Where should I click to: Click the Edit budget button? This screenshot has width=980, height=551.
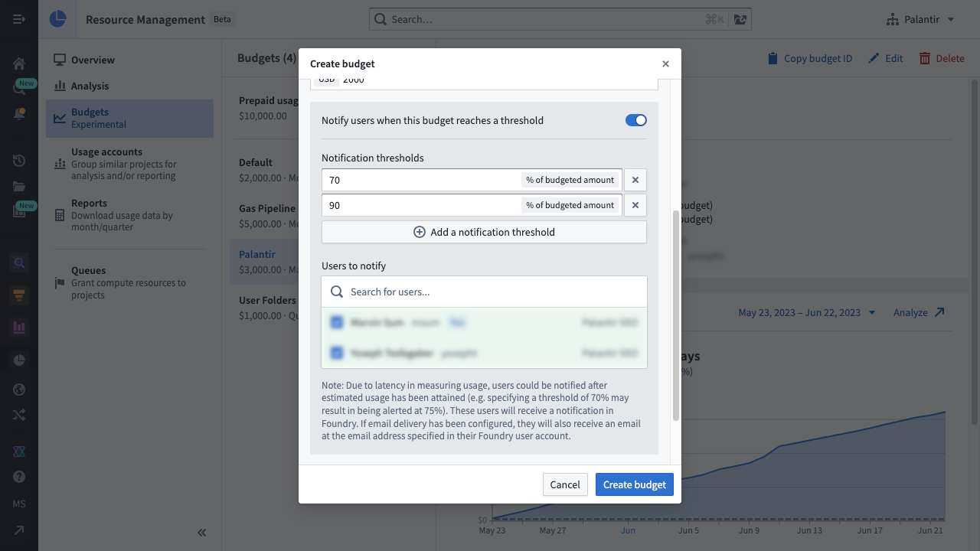885,58
